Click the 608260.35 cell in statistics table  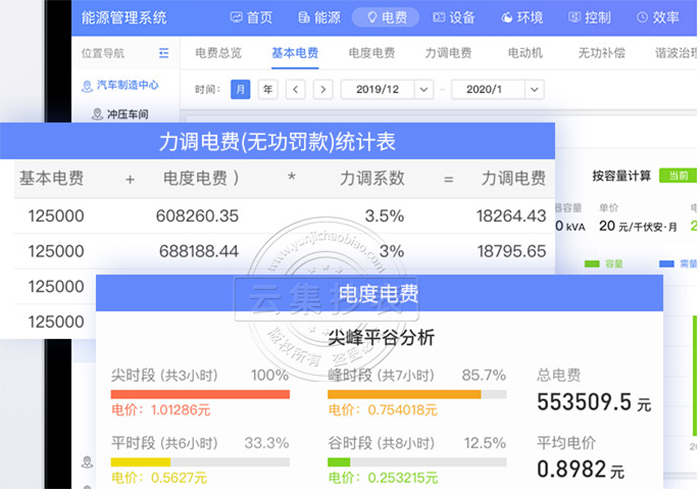[197, 215]
